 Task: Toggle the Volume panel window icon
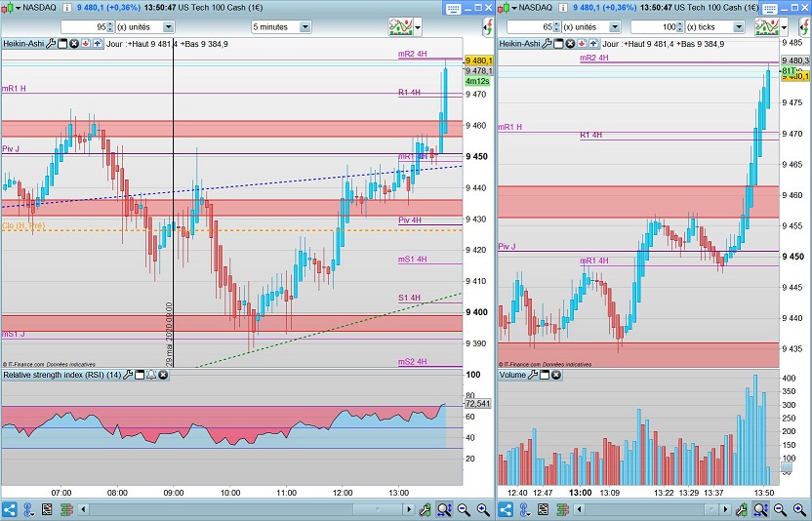pos(545,375)
